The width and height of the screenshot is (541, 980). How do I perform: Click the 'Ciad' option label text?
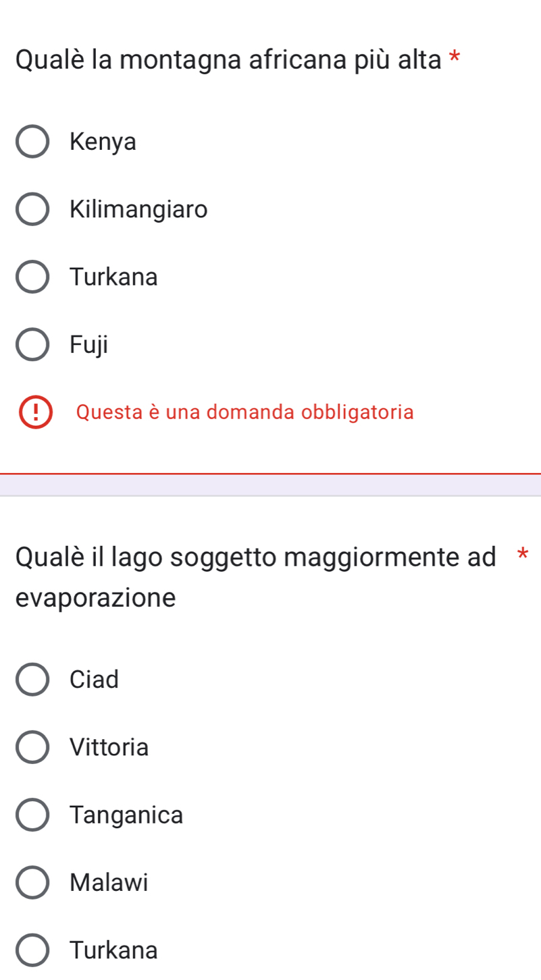tap(94, 680)
